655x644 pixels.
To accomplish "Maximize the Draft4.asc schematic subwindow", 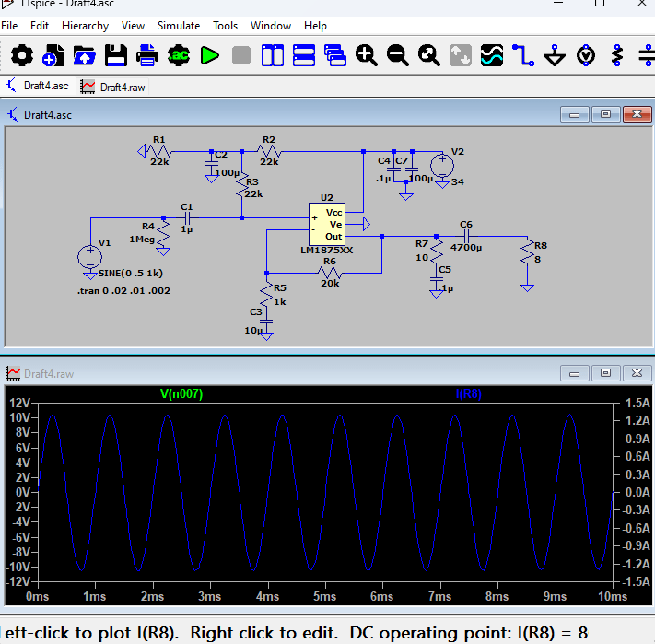I will (605, 114).
